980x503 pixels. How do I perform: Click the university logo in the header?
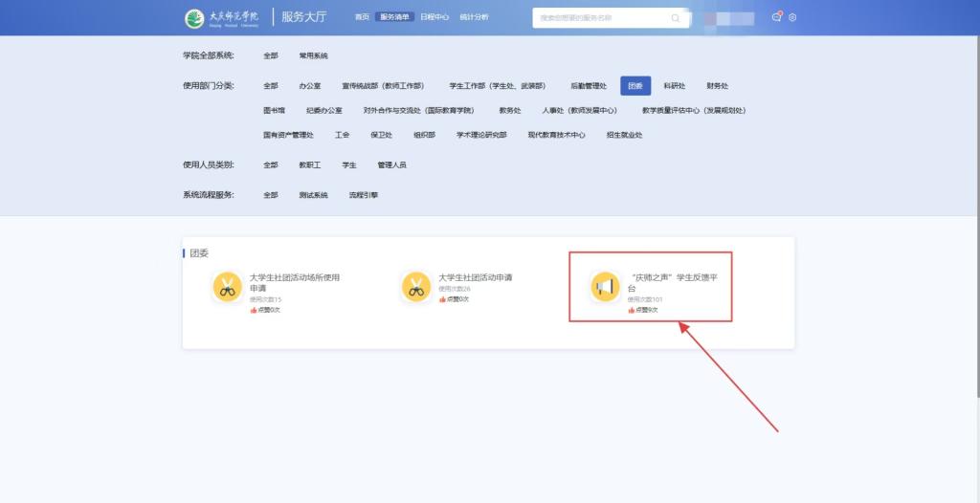pyautogui.click(x=221, y=17)
